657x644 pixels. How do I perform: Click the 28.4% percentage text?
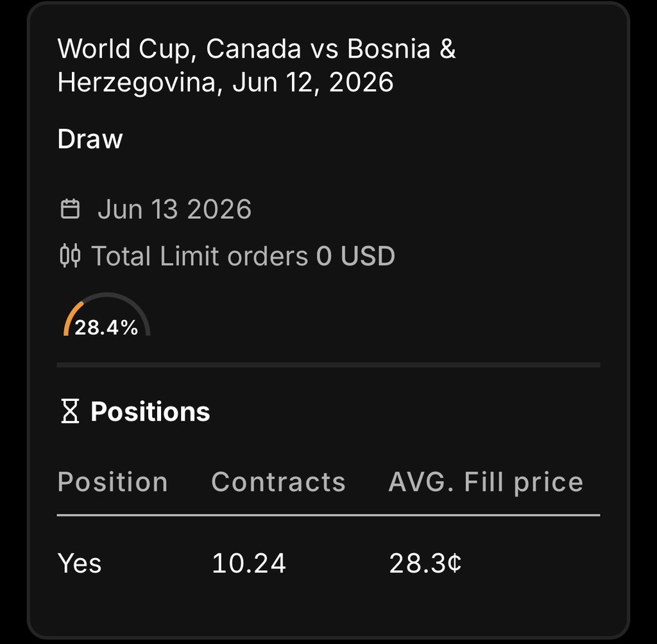pos(106,327)
